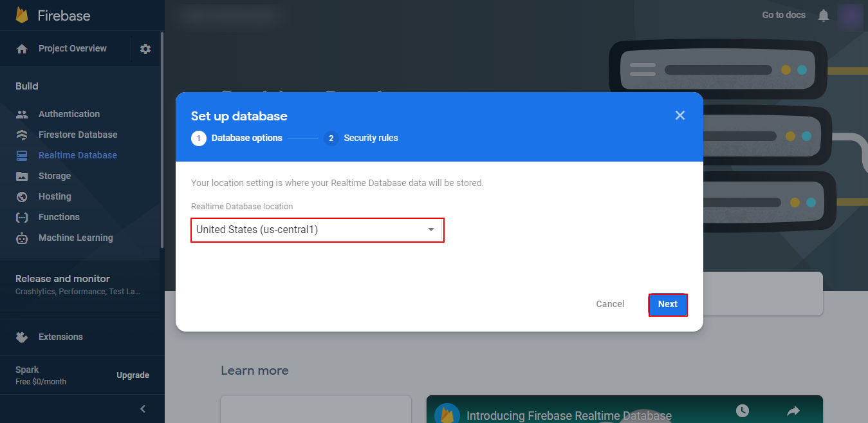Click the Upgrade plan button
Screen dimensions: 868x423
pos(133,375)
